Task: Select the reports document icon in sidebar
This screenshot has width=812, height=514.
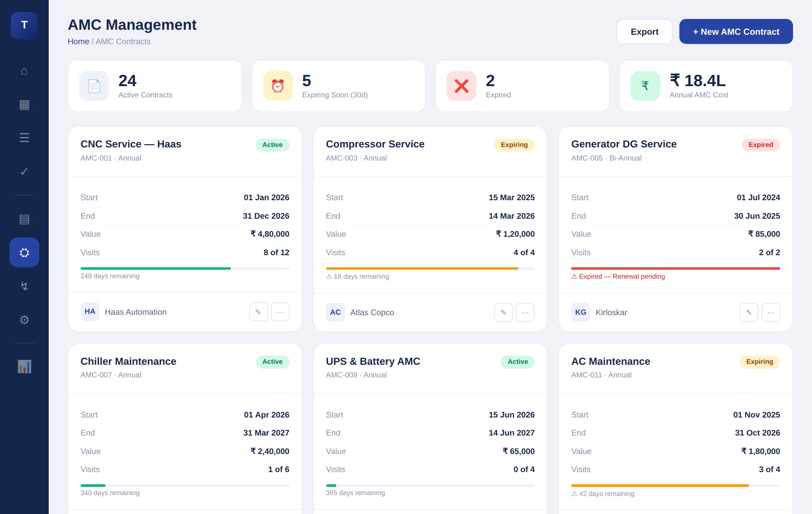Action: 24,220
